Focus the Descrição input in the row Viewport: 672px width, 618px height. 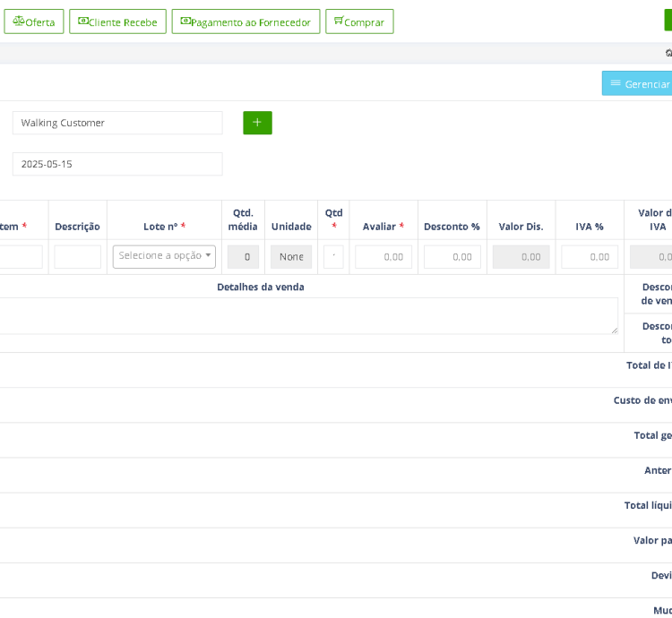click(77, 257)
